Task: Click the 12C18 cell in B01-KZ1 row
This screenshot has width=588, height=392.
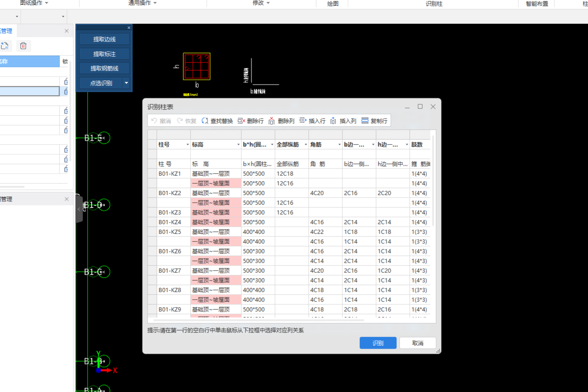Action: (291, 174)
